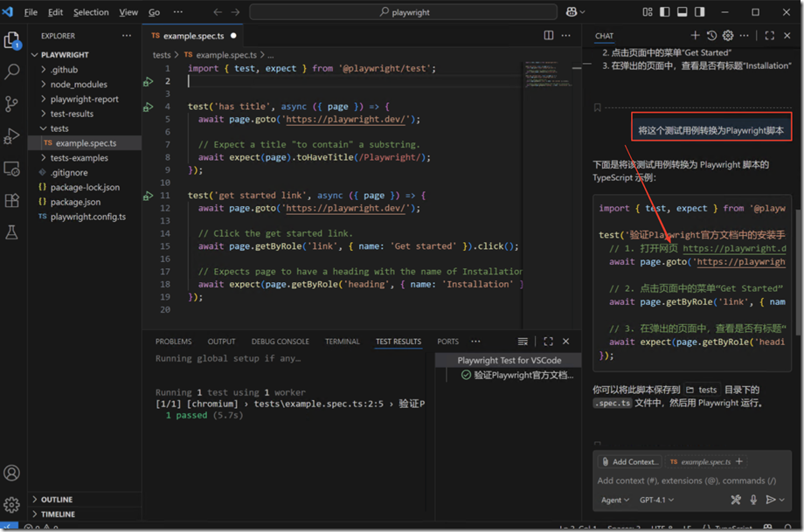This screenshot has width=804, height=532.
Task: Go forward with navigation arrow
Action: [235, 11]
